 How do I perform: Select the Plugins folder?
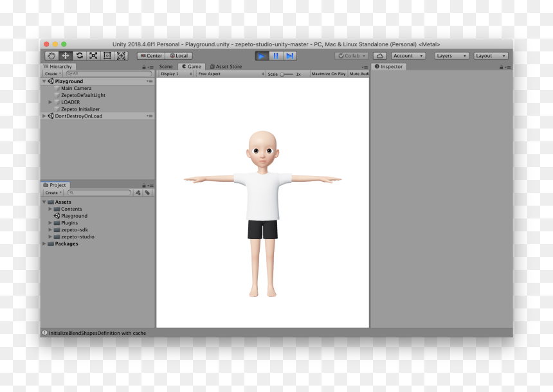69,223
